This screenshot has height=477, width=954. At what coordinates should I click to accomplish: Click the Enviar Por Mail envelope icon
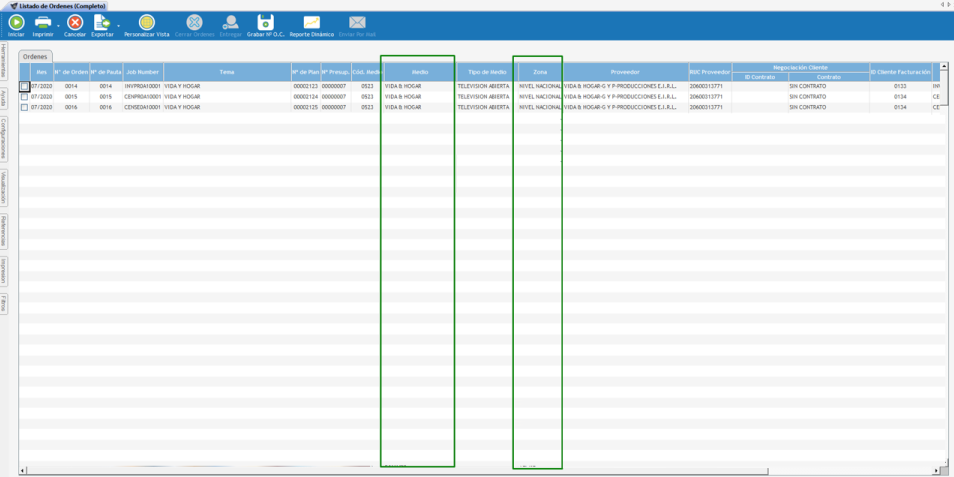[357, 22]
